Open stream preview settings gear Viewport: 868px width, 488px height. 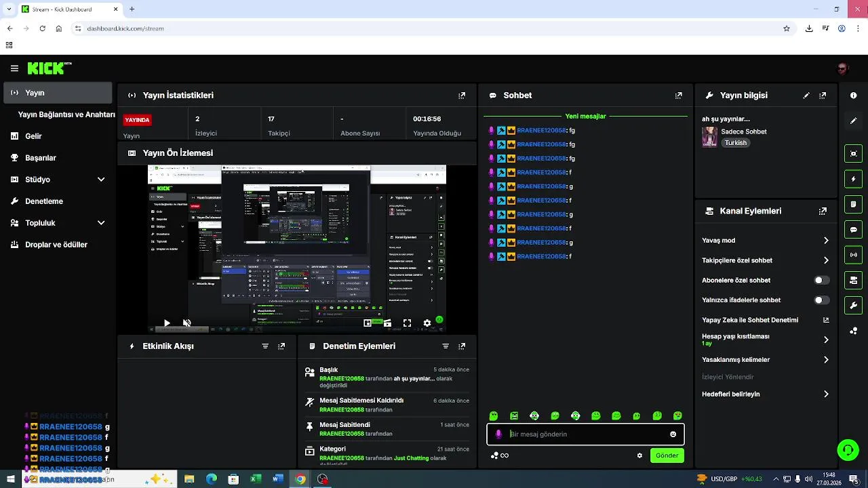(427, 323)
